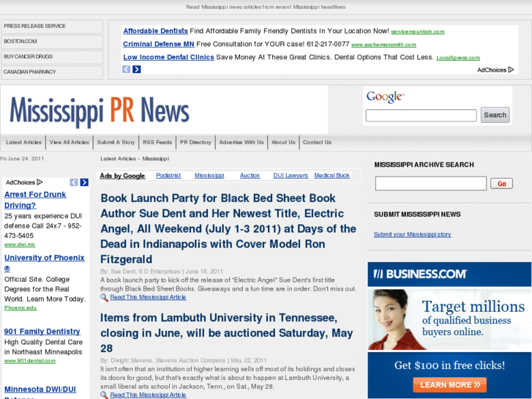Click Boston.com sidebar link
The width and height of the screenshot is (532, 399).
pos(52,42)
